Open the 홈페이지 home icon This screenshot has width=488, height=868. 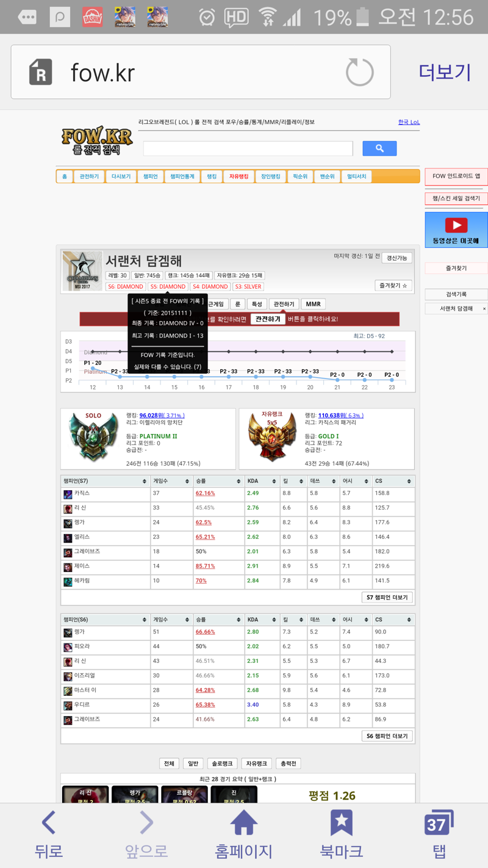[243, 834]
